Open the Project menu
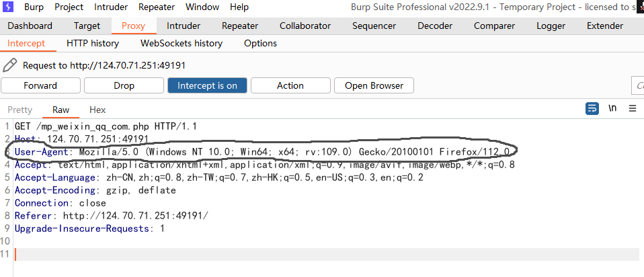 click(x=69, y=7)
